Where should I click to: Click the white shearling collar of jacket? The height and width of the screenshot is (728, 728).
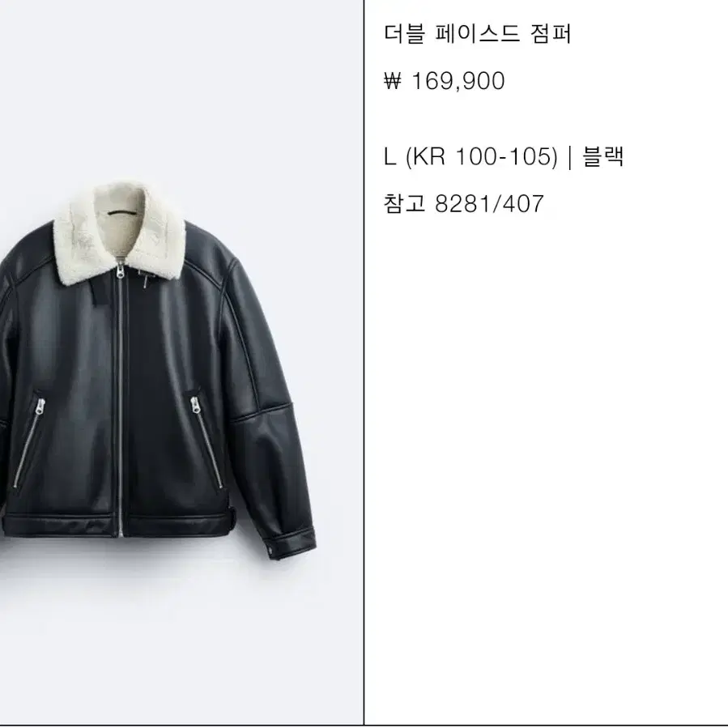coord(120,232)
